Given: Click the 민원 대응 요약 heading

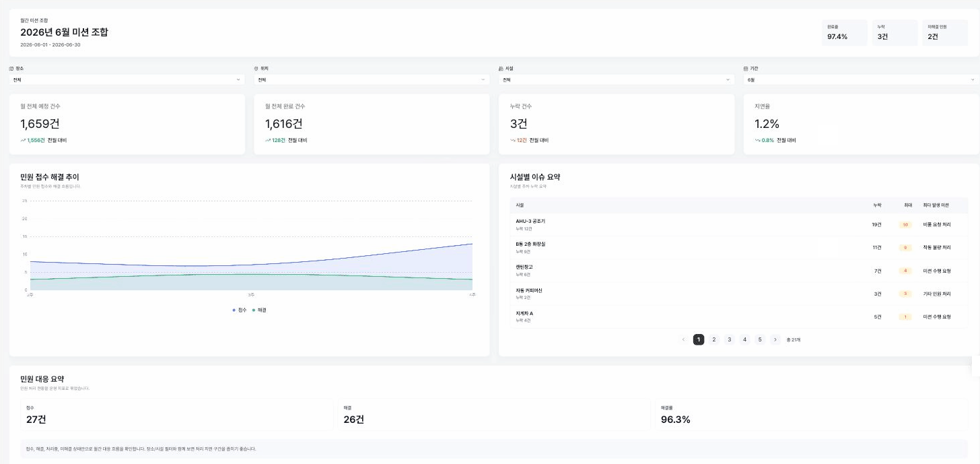Looking at the screenshot, I should pyautogui.click(x=42, y=379).
